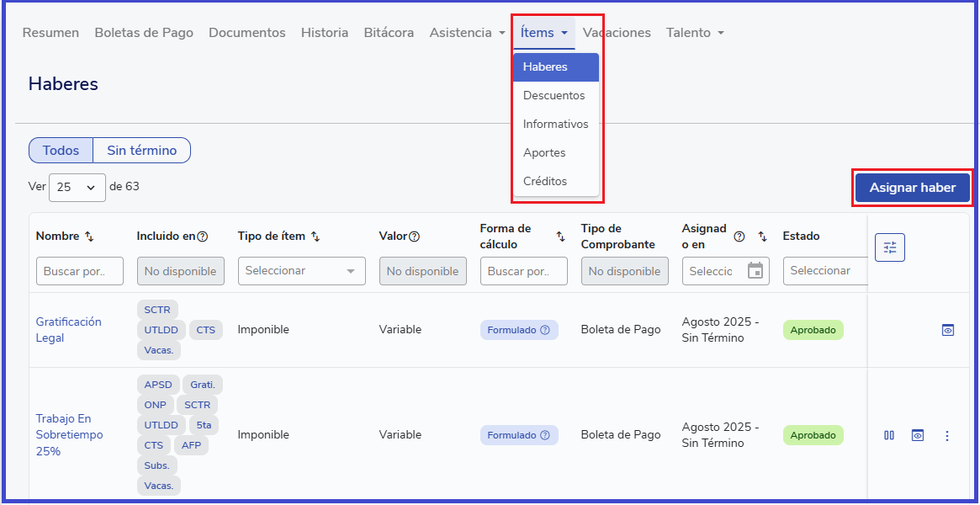This screenshot has width=980, height=505.
Task: Open rows-per-page dropdown showing 25
Action: pos(77,188)
